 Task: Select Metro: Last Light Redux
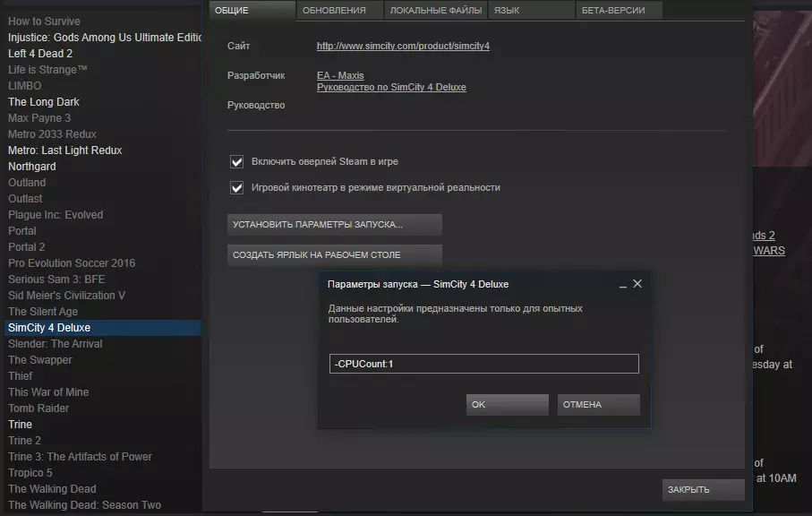(x=64, y=150)
